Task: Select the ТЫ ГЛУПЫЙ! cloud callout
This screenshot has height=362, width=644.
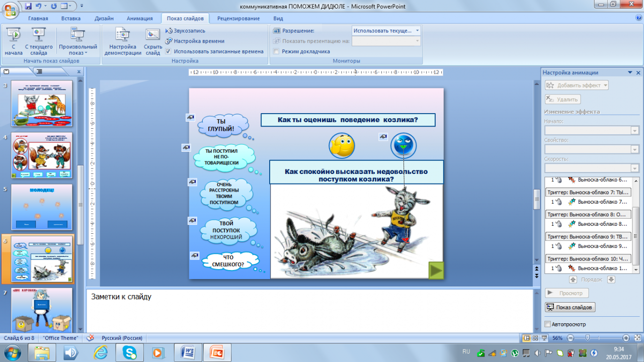Action: coord(221,125)
